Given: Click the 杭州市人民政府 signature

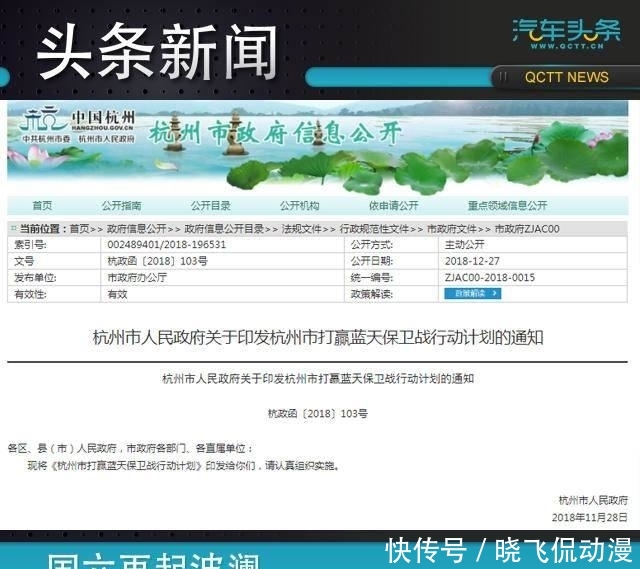Looking at the screenshot, I should [x=593, y=500].
